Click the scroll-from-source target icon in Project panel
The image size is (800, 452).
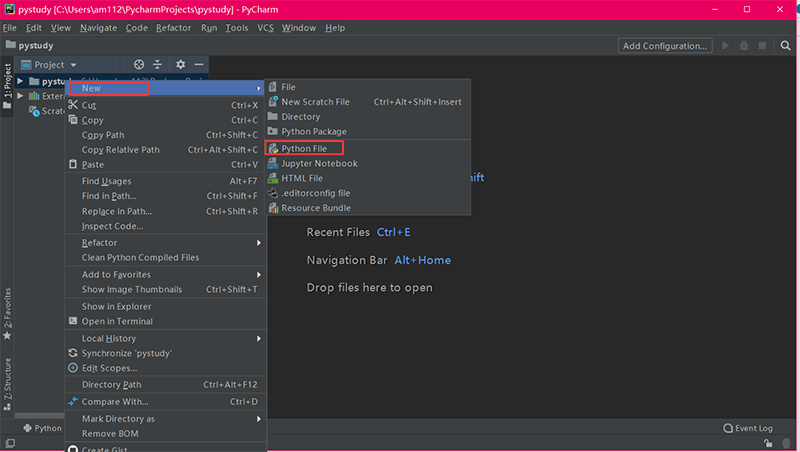pos(139,64)
